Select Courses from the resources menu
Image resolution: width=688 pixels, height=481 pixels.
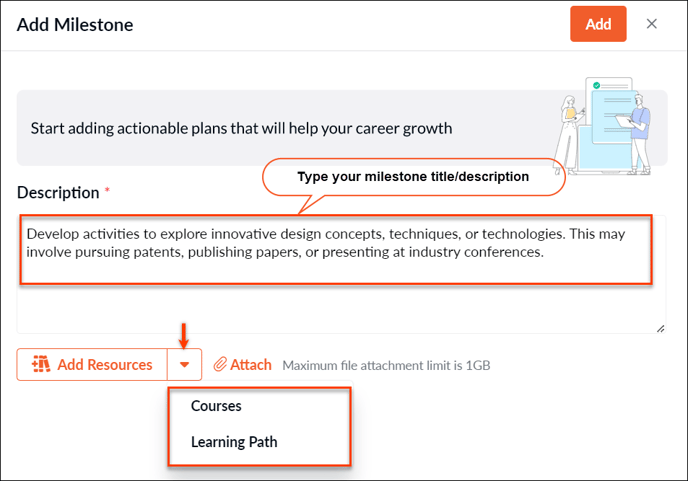216,406
